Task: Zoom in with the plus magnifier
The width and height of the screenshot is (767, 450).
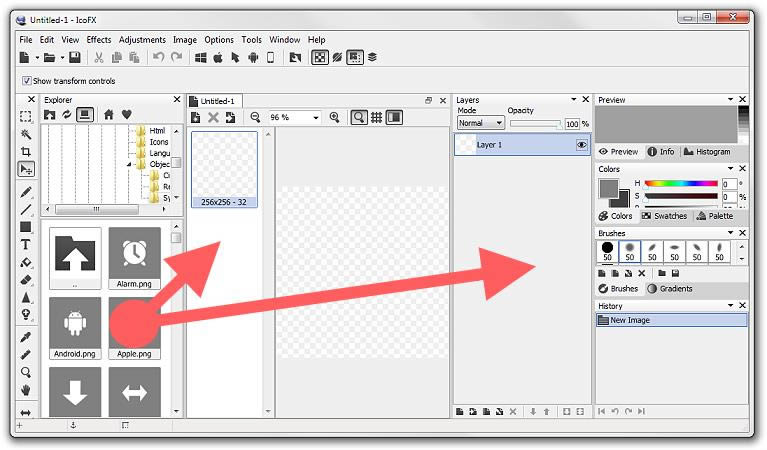Action: 335,117
